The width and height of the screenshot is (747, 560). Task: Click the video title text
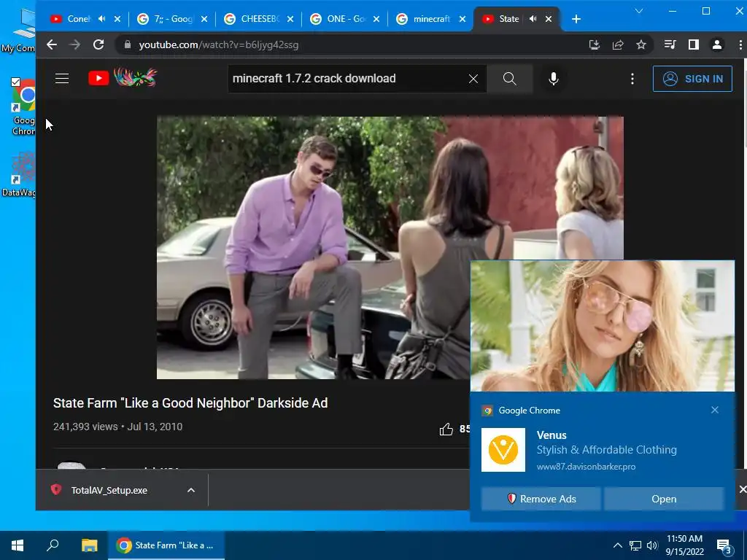[x=190, y=402]
